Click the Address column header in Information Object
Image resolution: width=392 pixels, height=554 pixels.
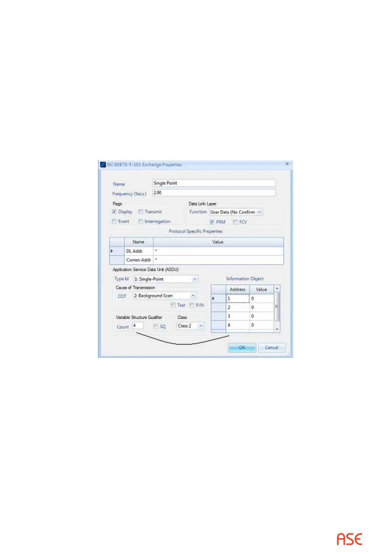(x=238, y=290)
